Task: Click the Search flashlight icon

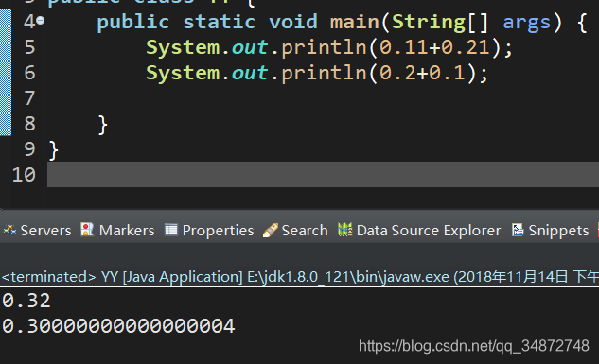Action: pyautogui.click(x=270, y=230)
